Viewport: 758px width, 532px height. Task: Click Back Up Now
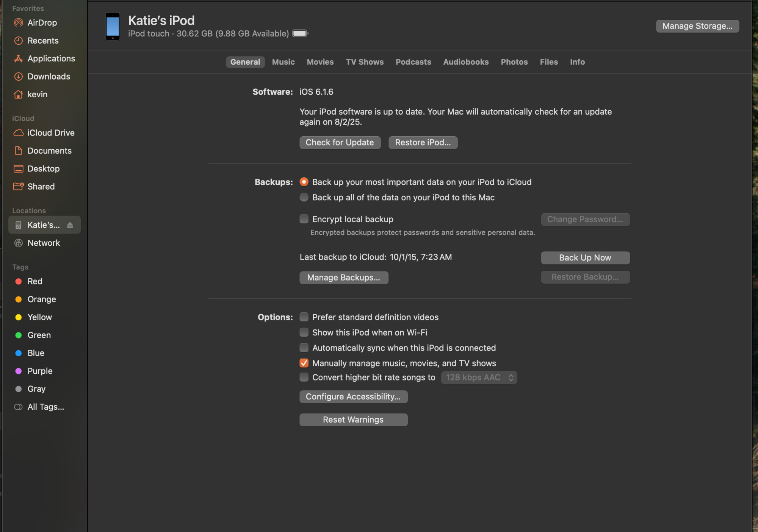(x=585, y=258)
